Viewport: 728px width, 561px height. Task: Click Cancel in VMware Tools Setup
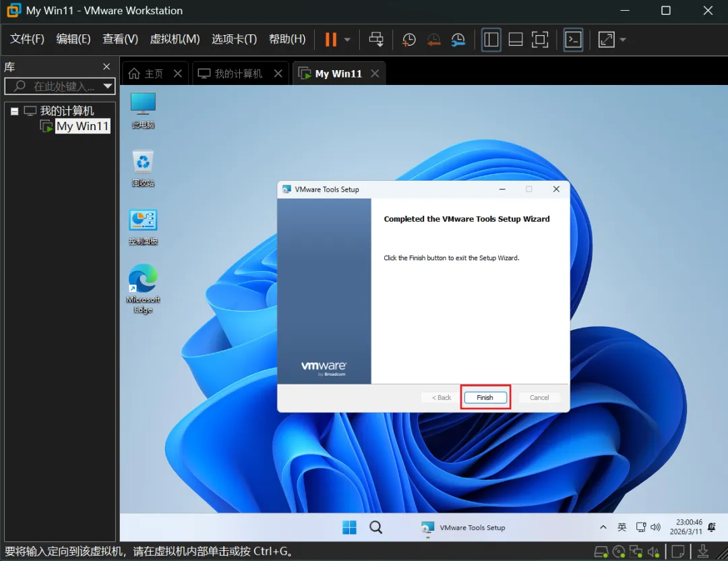click(539, 398)
